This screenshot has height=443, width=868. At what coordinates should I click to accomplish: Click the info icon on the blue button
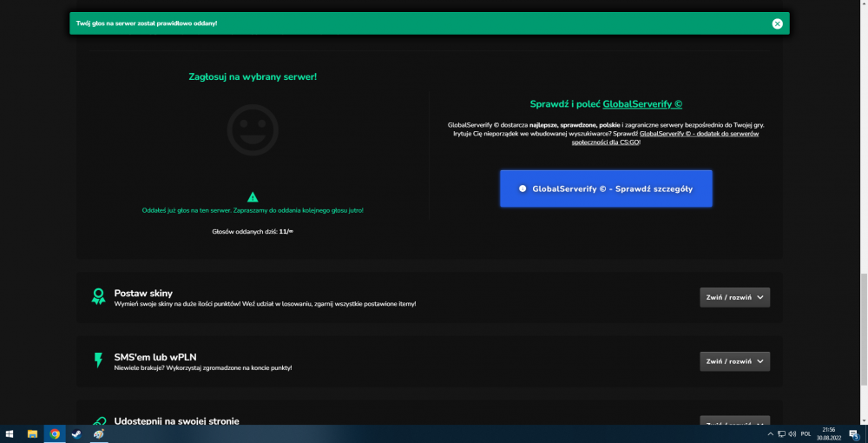(522, 188)
